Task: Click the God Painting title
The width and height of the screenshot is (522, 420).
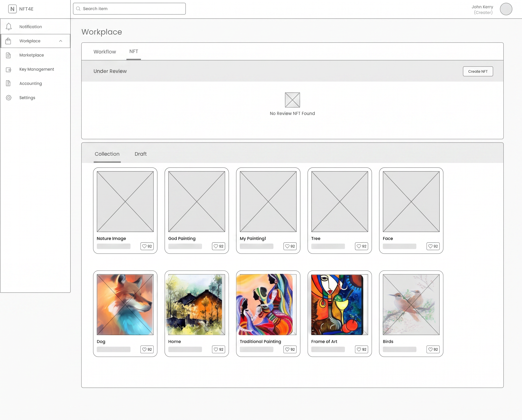Action: pyautogui.click(x=182, y=239)
